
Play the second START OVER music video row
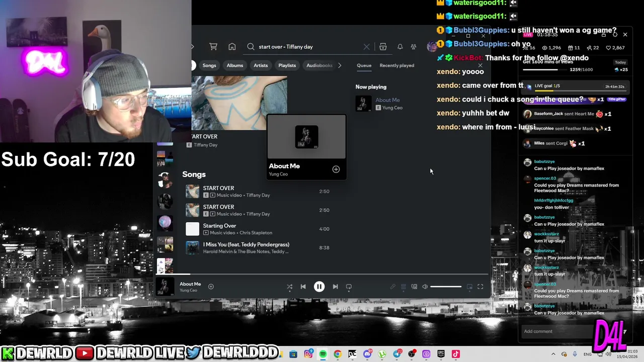click(257, 210)
